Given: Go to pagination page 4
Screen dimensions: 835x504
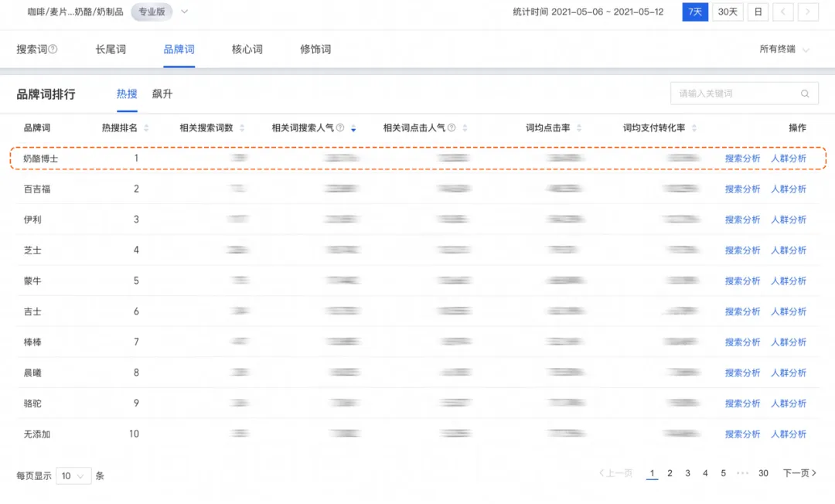Looking at the screenshot, I should point(705,473).
